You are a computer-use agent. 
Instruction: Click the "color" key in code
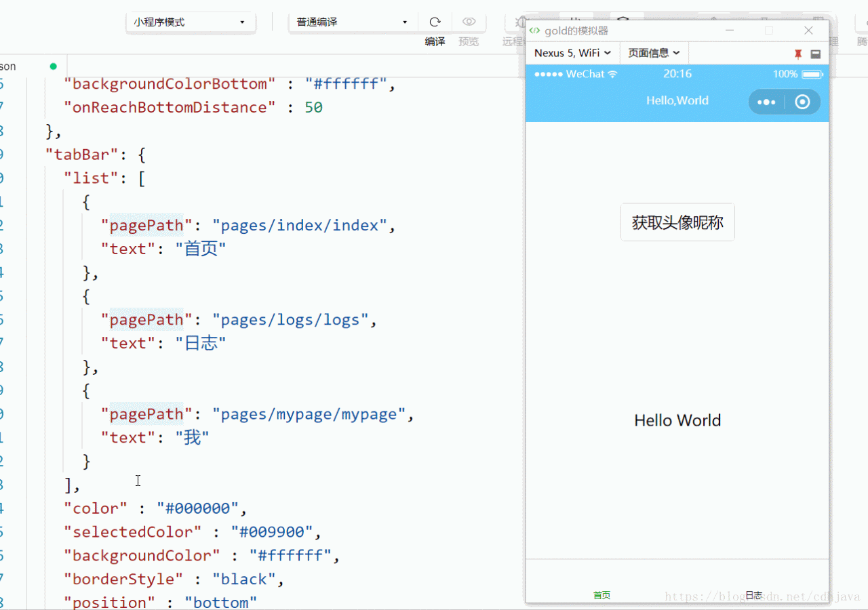point(96,508)
